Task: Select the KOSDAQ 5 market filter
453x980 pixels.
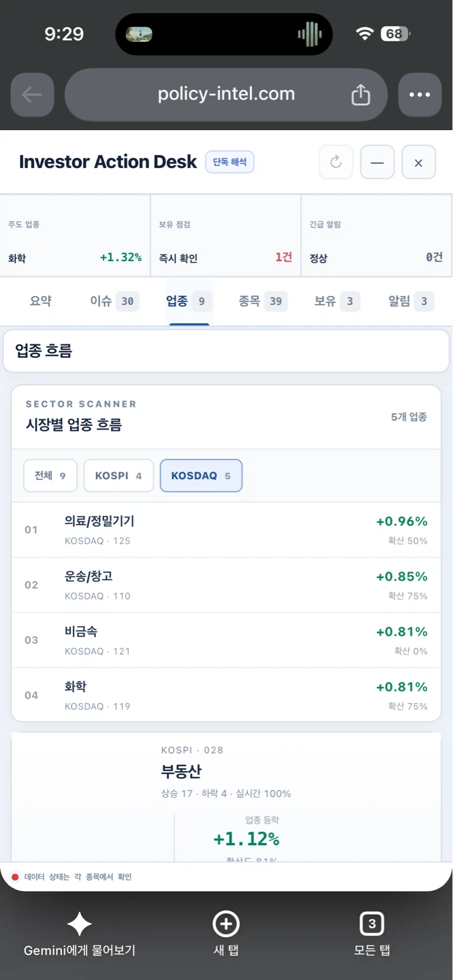Action: click(x=201, y=476)
